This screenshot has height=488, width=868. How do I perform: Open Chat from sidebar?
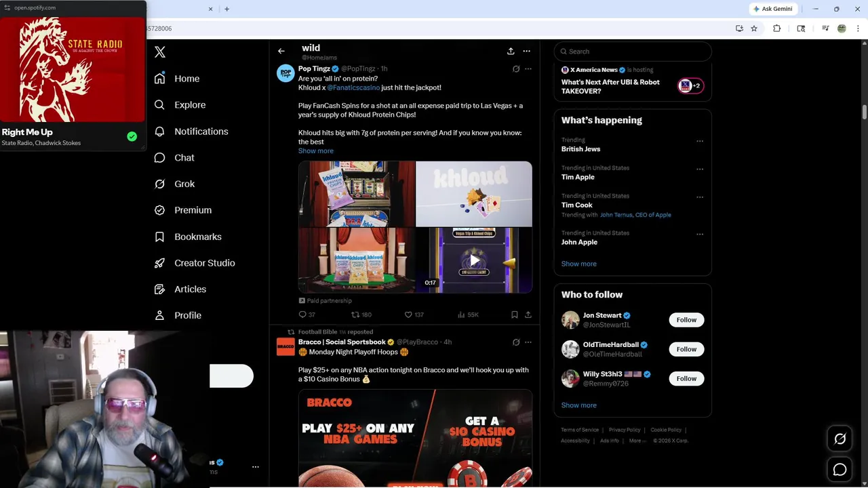(174, 158)
